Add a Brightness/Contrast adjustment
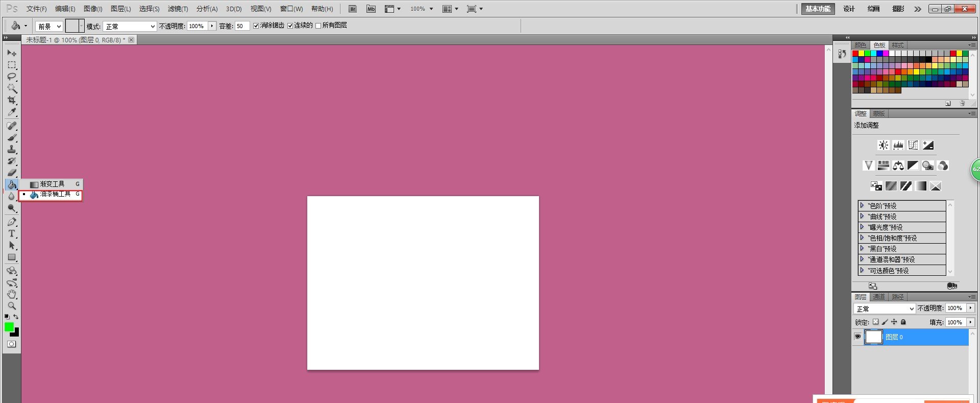 [883, 146]
